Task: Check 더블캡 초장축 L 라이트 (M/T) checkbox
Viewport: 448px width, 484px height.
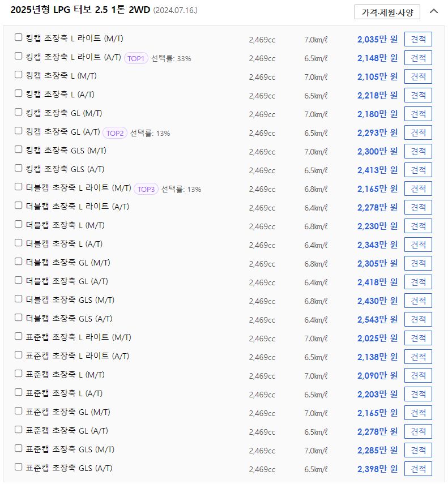Action: click(x=19, y=187)
